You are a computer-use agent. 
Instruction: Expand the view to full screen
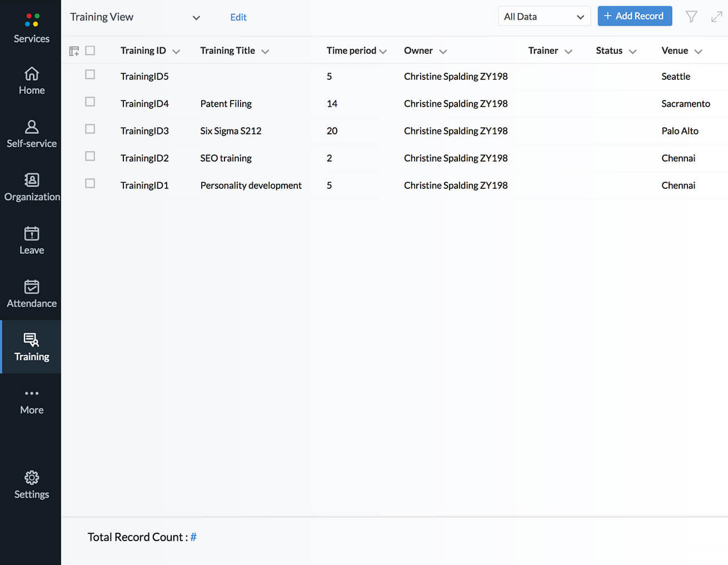[716, 17]
